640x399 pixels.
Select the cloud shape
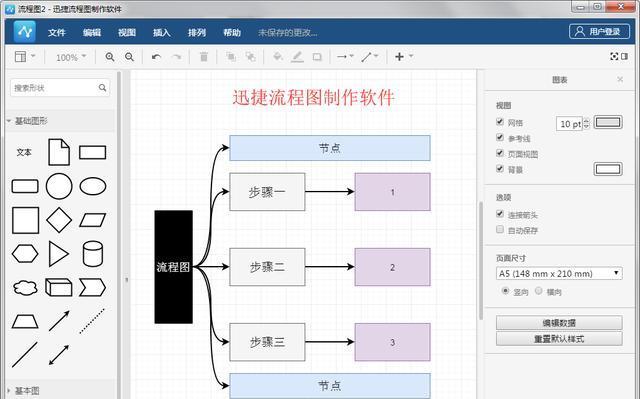click(25, 288)
